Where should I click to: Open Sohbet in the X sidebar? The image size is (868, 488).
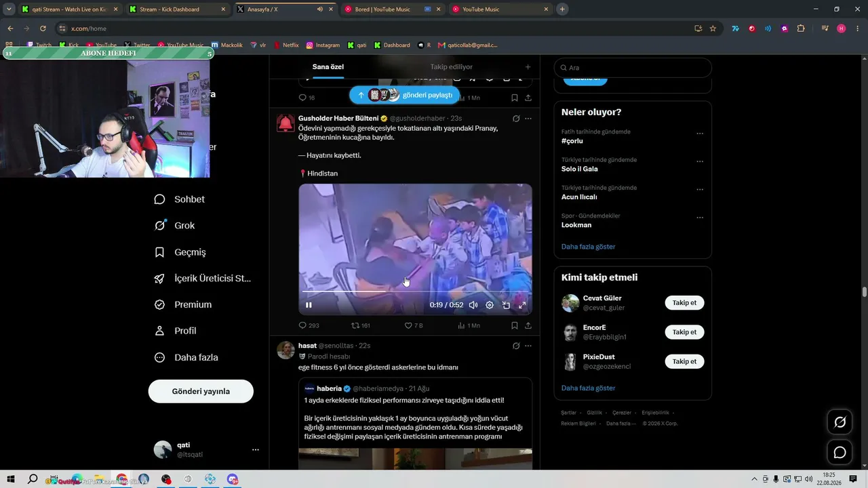pos(180,199)
